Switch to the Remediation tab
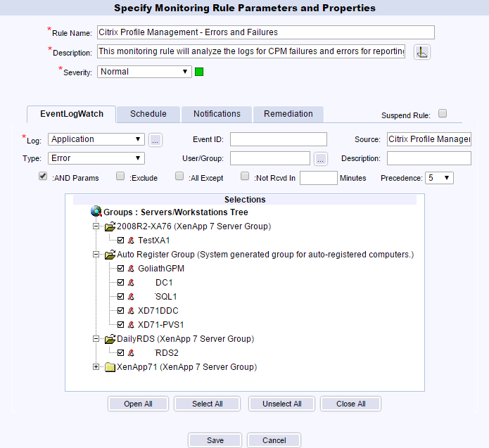This screenshot has width=489, height=448. point(288,114)
